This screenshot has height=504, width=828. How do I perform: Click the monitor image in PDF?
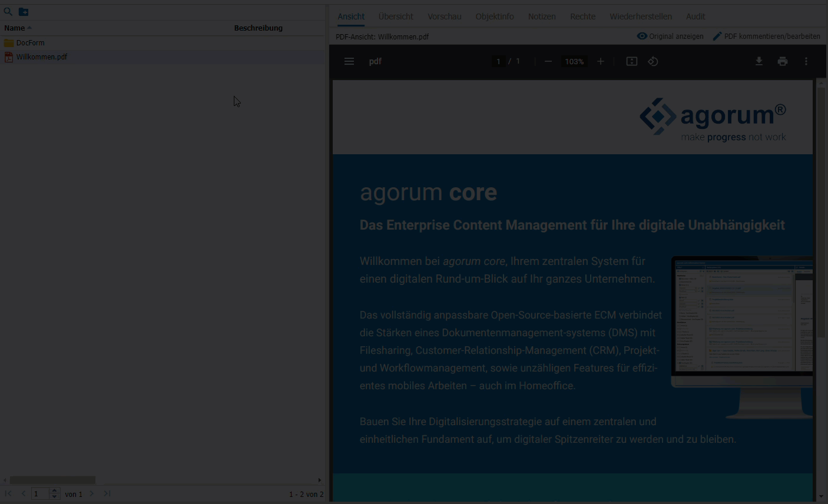(742, 337)
